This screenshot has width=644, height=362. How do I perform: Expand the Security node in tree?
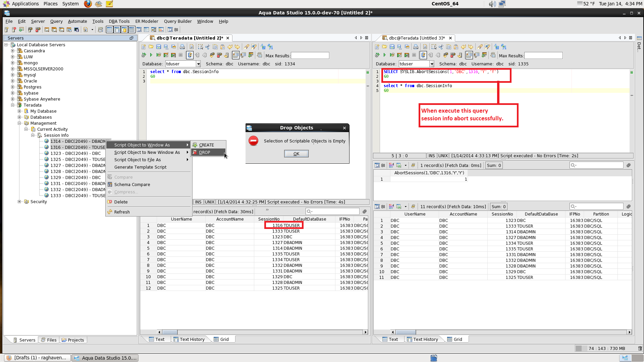point(19,202)
